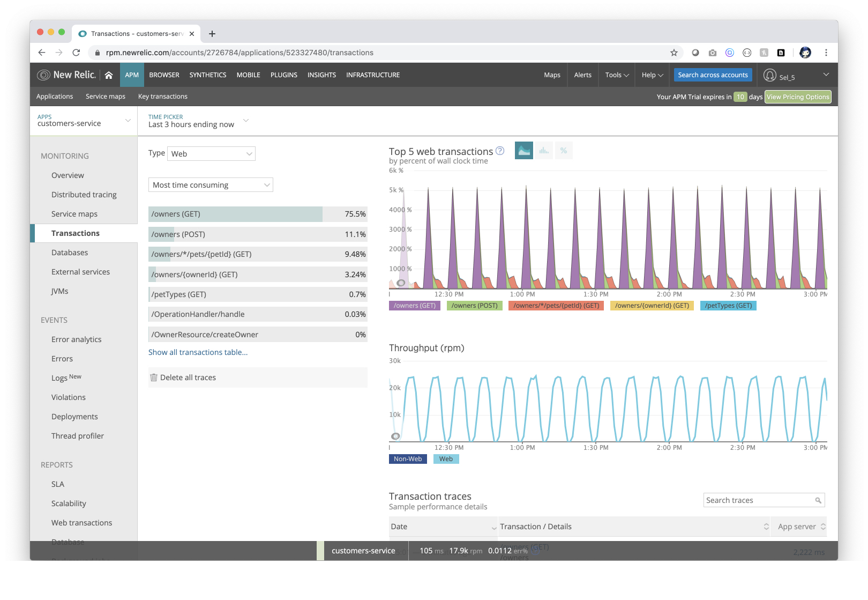Open the customers-service apps dropdown
868x600 pixels.
(x=84, y=121)
